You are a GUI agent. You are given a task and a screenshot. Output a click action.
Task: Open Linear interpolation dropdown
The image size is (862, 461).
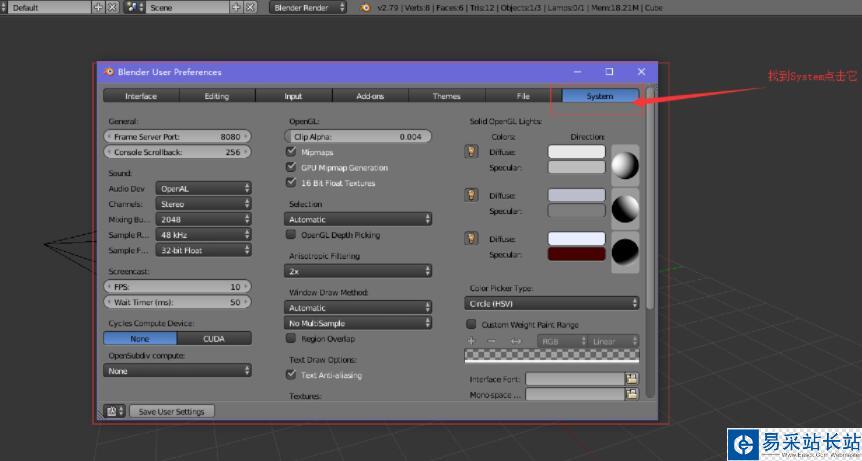[x=613, y=341]
